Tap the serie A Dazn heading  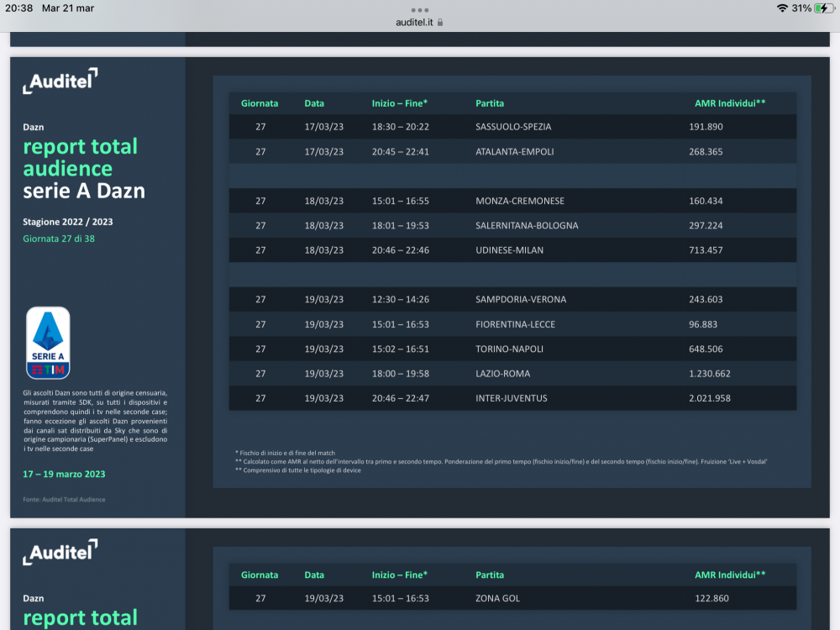tap(83, 191)
